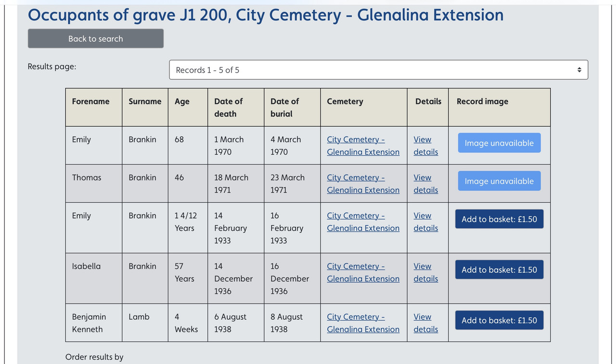This screenshot has height=364, width=616.
Task: Click Image unavailable in Thomas Brankin row
Action: pos(499,181)
